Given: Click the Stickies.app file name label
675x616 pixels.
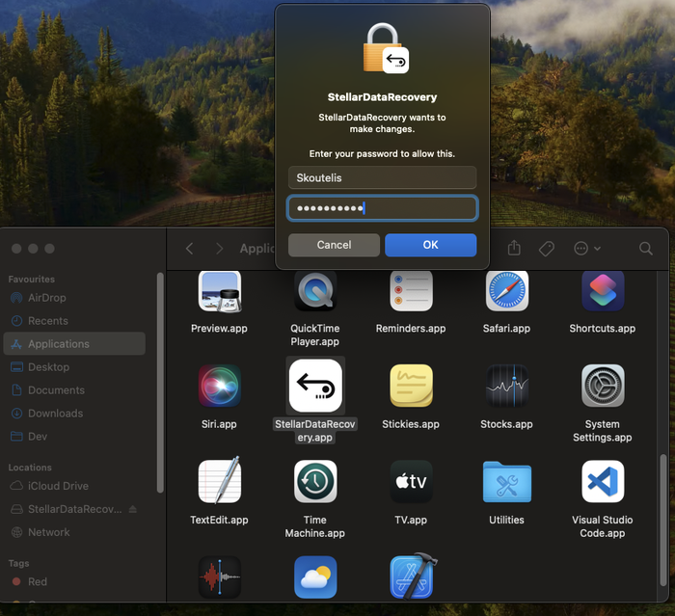Looking at the screenshot, I should pyautogui.click(x=411, y=424).
